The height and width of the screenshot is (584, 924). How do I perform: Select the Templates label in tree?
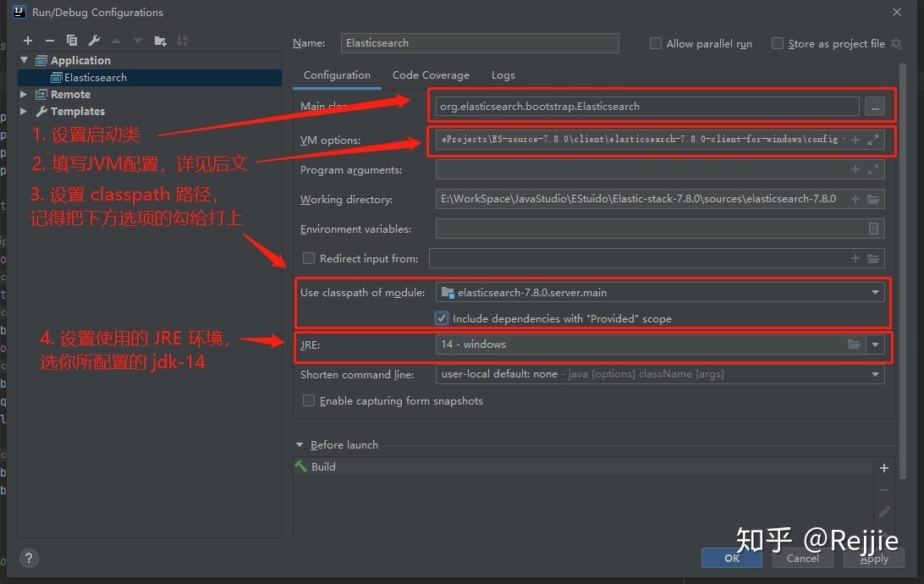(x=77, y=112)
